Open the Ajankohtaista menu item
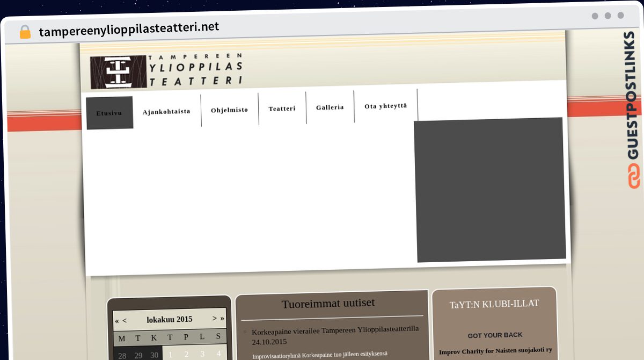Image resolution: width=644 pixels, height=360 pixels. tap(166, 112)
